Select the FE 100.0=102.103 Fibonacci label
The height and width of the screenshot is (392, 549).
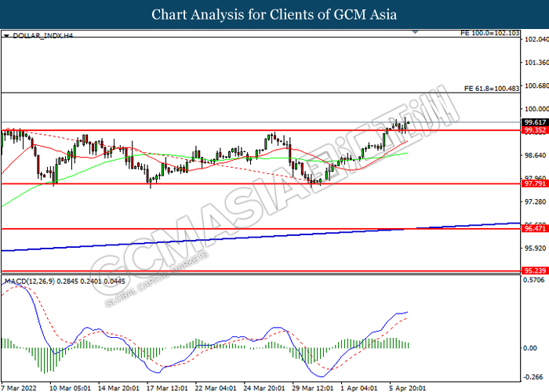[490, 33]
